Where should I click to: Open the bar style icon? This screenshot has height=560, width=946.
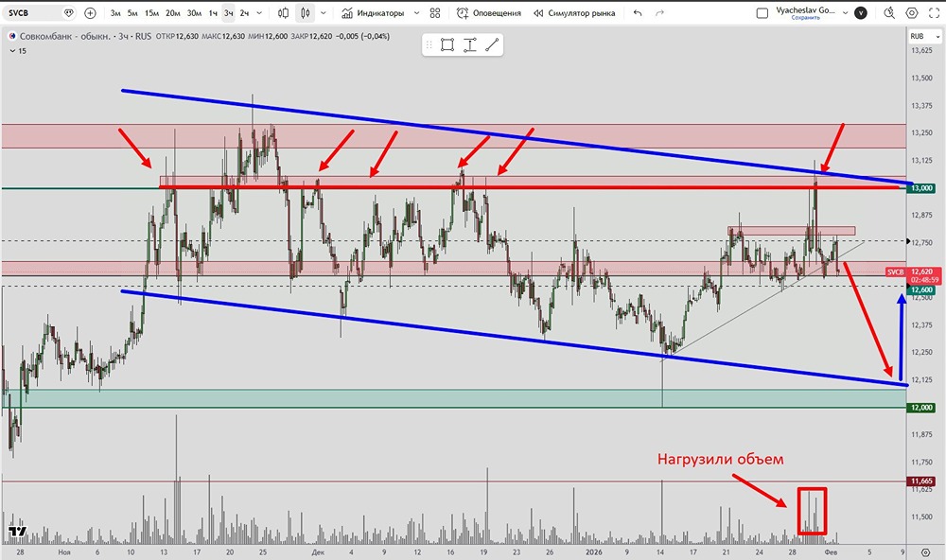tap(283, 12)
